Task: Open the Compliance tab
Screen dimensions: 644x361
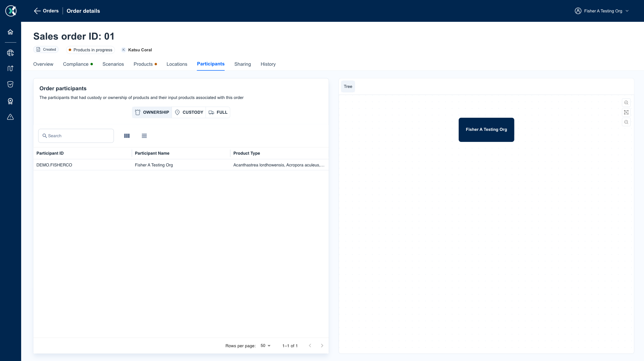Action: pyautogui.click(x=78, y=64)
